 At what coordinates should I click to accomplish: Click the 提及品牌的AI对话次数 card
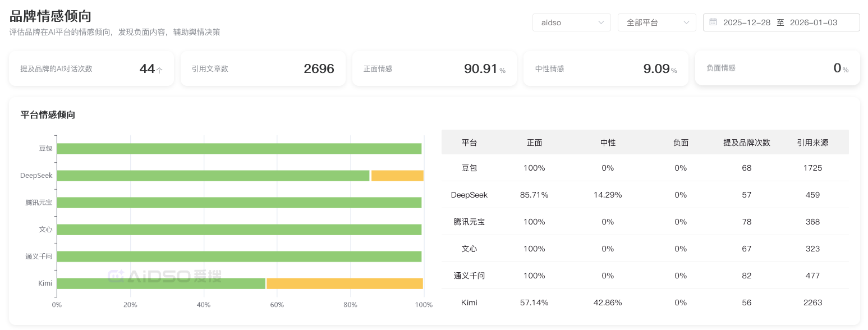91,68
